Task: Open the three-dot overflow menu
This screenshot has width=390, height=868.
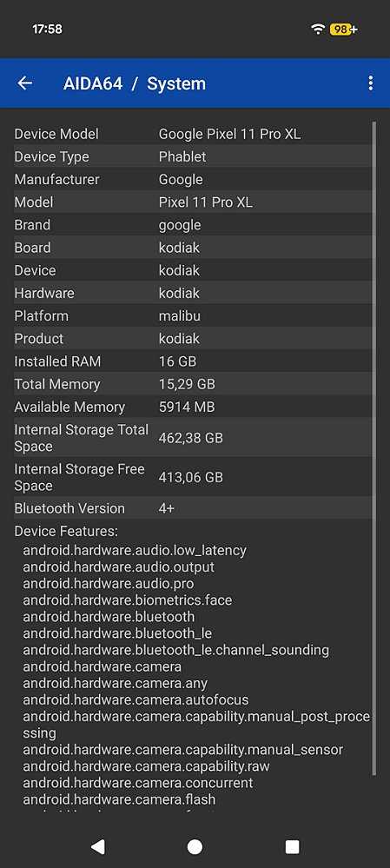Action: 370,83
